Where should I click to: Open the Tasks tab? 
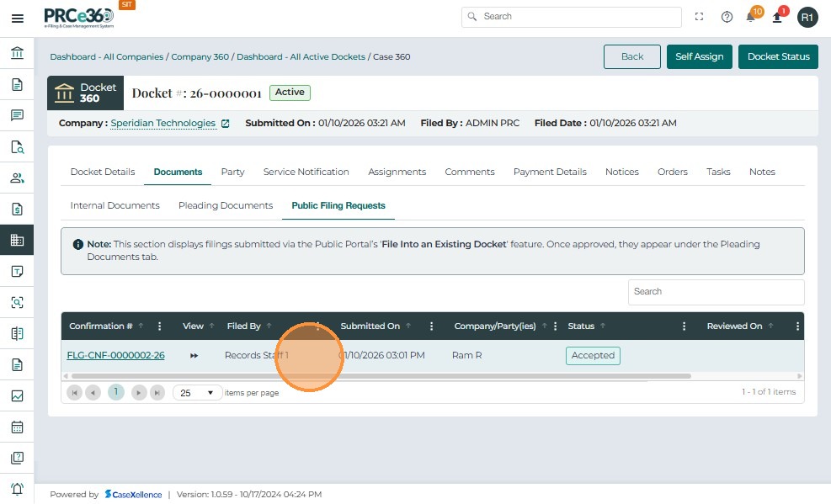click(x=719, y=172)
